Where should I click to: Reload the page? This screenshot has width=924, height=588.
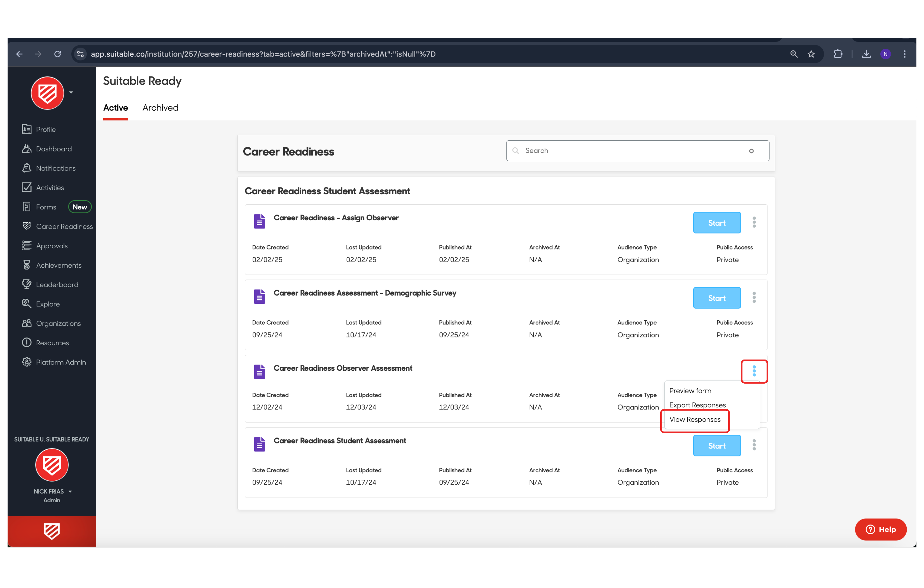coord(58,54)
